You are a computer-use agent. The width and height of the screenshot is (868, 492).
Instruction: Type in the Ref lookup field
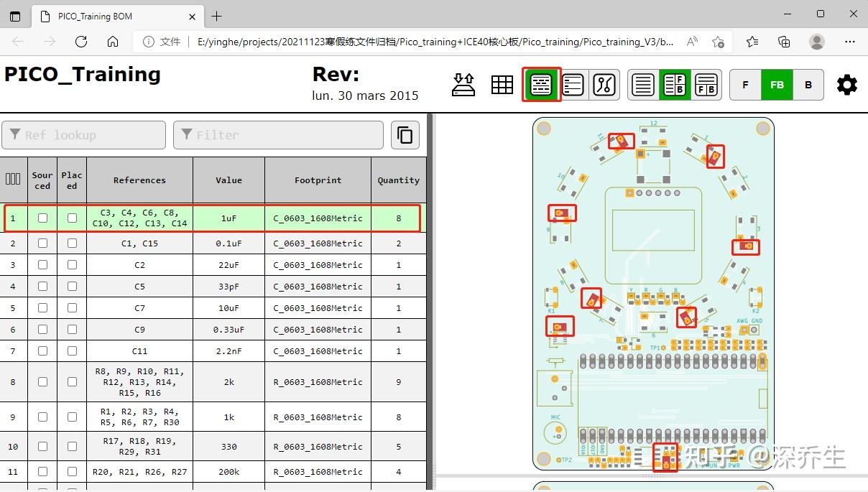[x=84, y=134]
